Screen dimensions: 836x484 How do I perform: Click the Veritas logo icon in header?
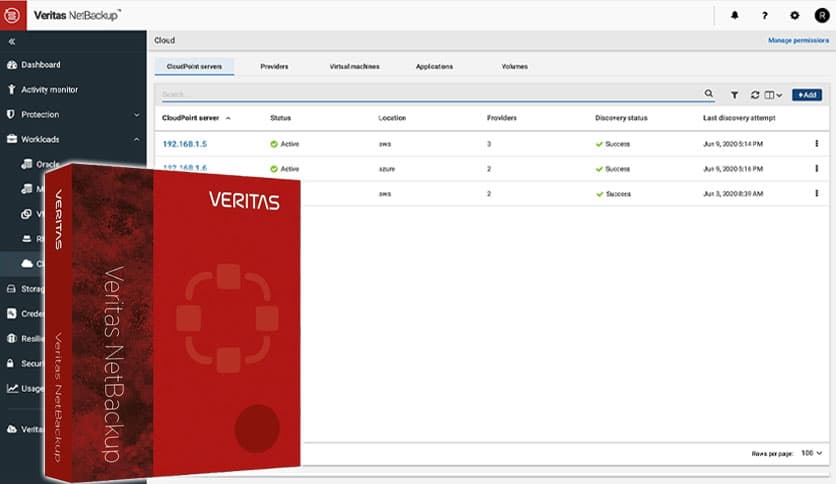pos(12,15)
